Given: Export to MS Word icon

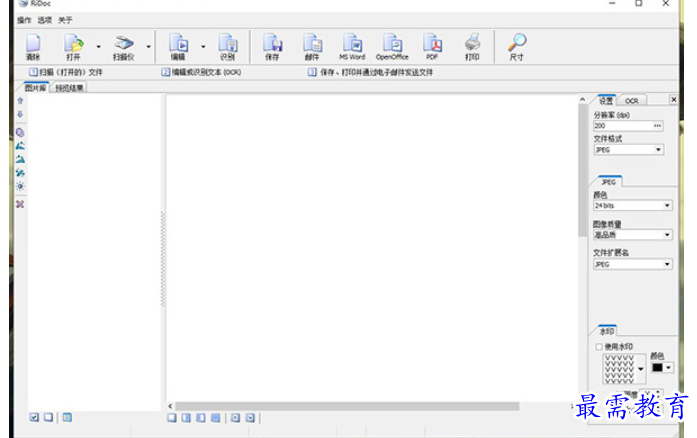Looking at the screenshot, I should [352, 45].
